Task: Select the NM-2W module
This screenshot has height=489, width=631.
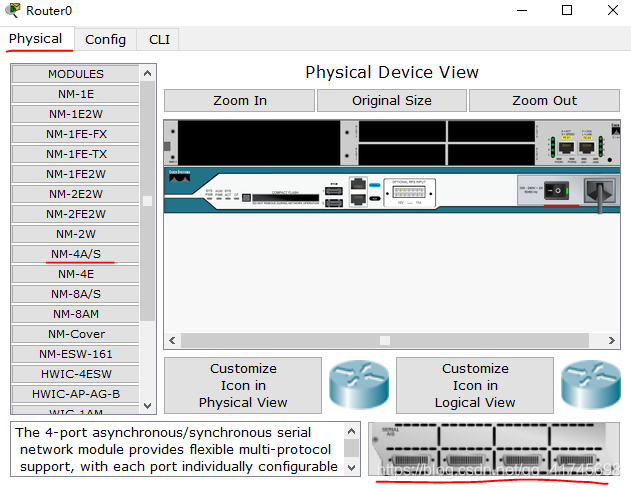Action: (76, 234)
